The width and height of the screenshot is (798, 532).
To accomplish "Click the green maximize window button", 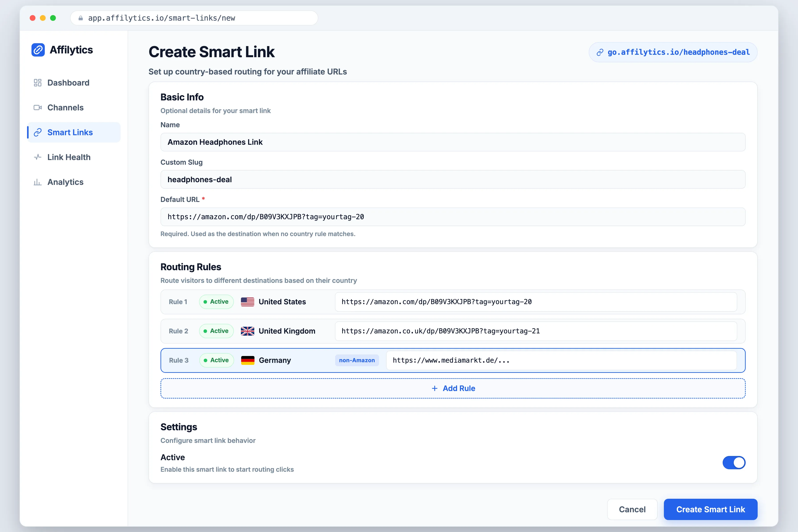I will [53, 18].
